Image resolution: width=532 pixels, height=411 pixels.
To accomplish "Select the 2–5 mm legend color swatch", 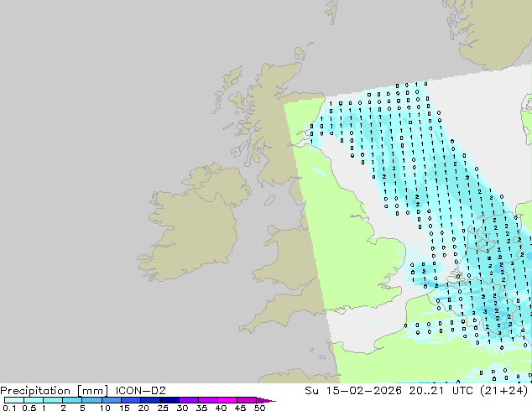I will tap(72, 400).
